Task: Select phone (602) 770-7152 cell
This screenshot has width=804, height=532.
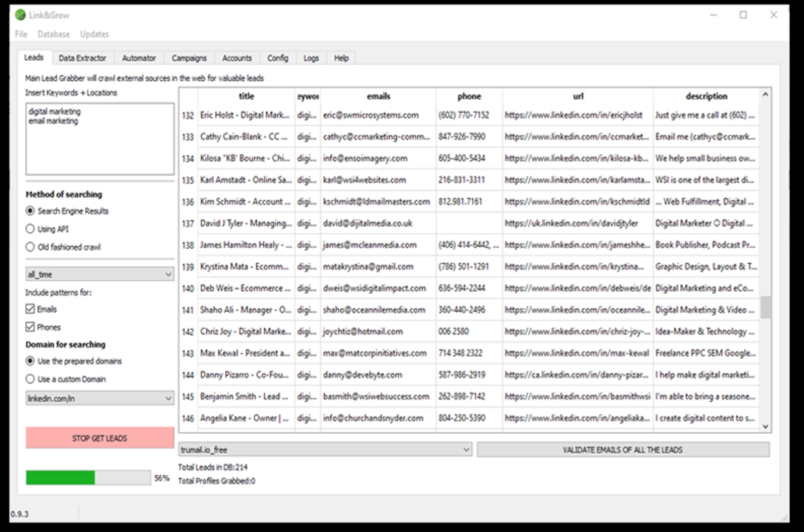Action: pyautogui.click(x=469, y=115)
